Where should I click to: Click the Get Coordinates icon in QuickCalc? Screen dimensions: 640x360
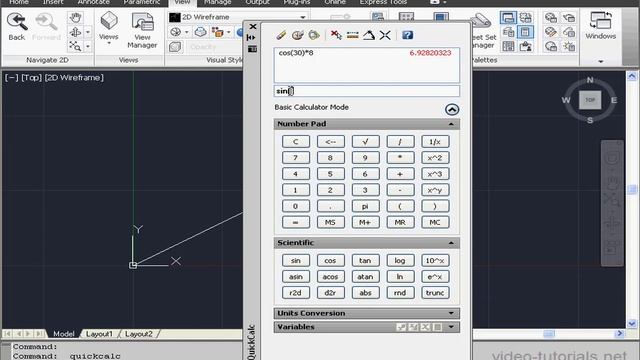coord(336,35)
